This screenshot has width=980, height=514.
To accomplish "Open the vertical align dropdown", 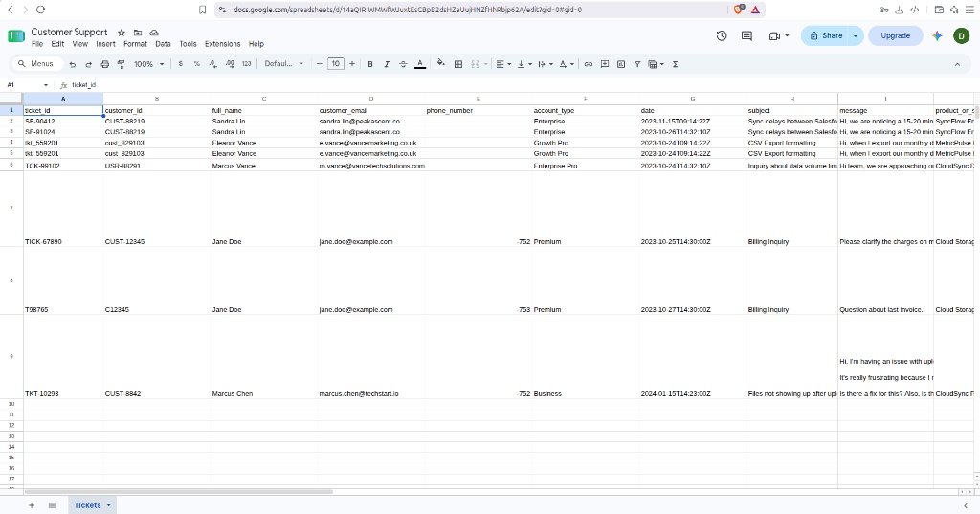I will click(x=524, y=64).
